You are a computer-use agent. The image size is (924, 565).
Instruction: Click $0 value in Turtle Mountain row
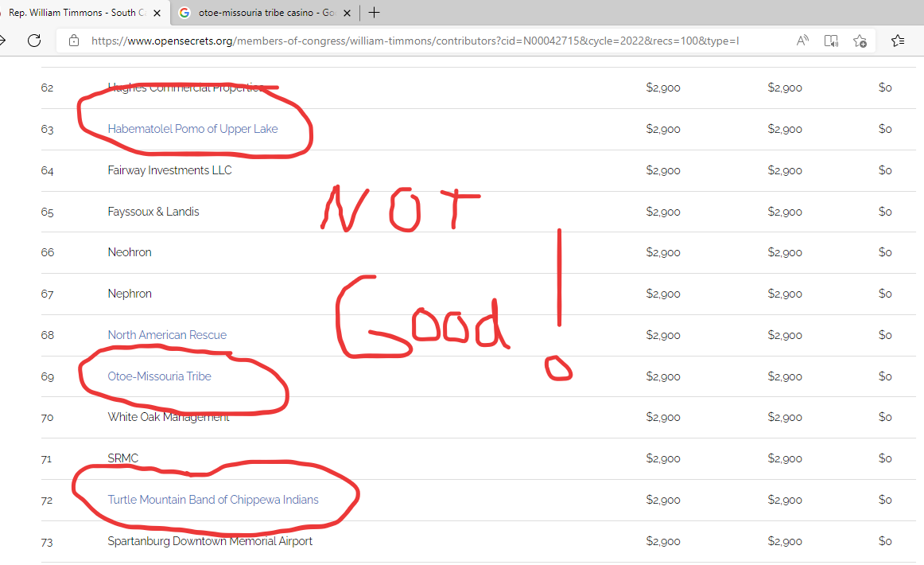[885, 500]
